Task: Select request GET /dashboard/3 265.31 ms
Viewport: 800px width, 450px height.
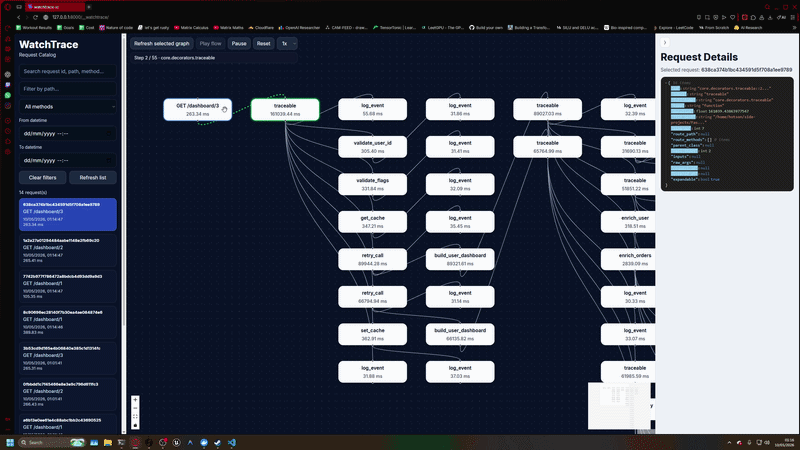Action: pyautogui.click(x=68, y=358)
